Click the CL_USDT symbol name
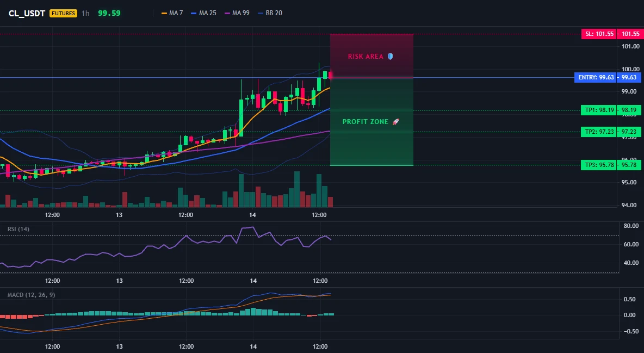Image resolution: width=644 pixels, height=353 pixels. tap(27, 13)
